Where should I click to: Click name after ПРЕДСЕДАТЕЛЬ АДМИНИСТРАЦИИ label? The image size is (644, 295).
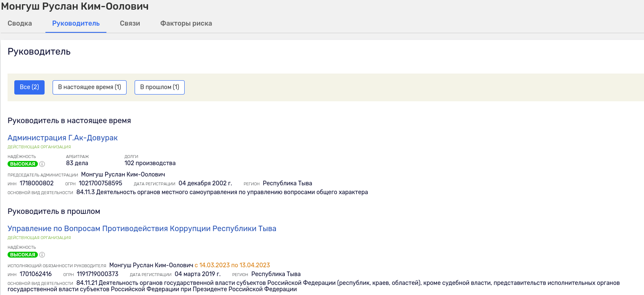tap(123, 174)
